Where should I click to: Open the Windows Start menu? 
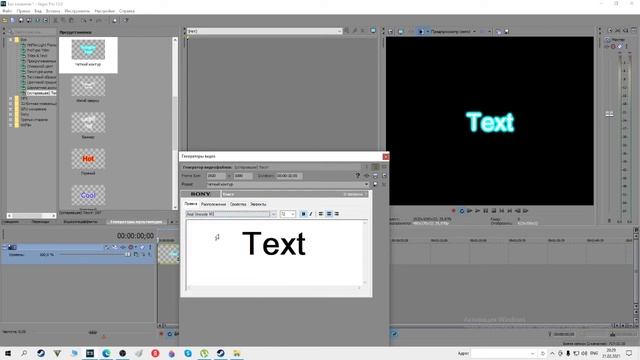coord(8,353)
